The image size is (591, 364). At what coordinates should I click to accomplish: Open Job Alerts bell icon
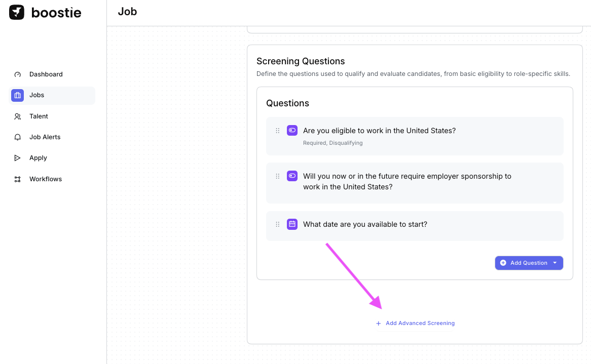pos(18,137)
